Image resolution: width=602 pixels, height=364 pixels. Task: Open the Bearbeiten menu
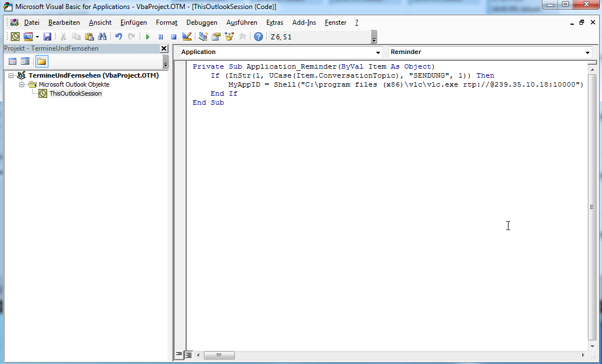pos(64,23)
